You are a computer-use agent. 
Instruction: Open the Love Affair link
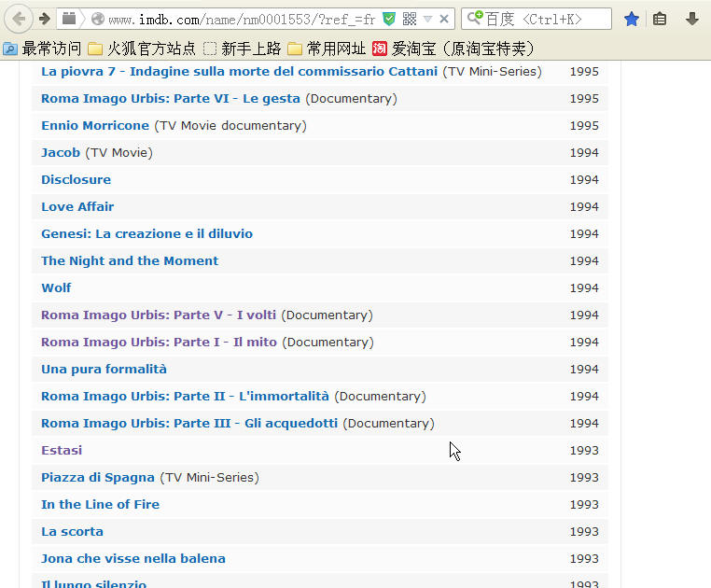[77, 207]
